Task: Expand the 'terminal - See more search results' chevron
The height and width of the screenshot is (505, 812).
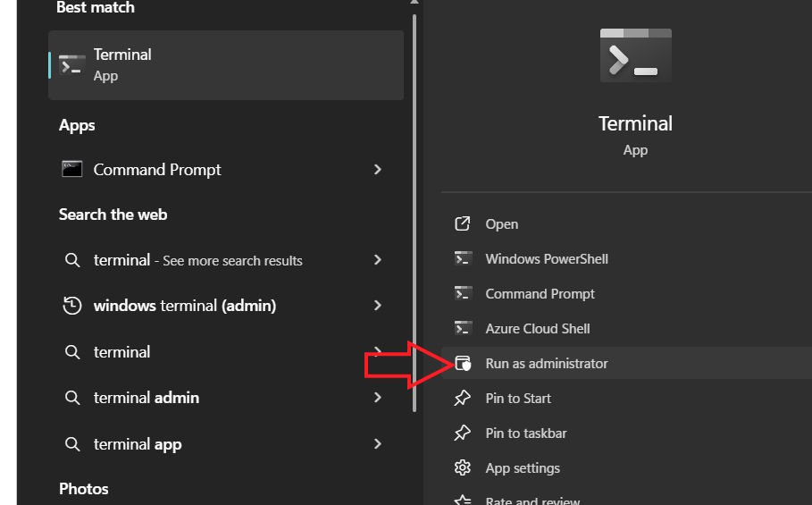Action: 378,260
